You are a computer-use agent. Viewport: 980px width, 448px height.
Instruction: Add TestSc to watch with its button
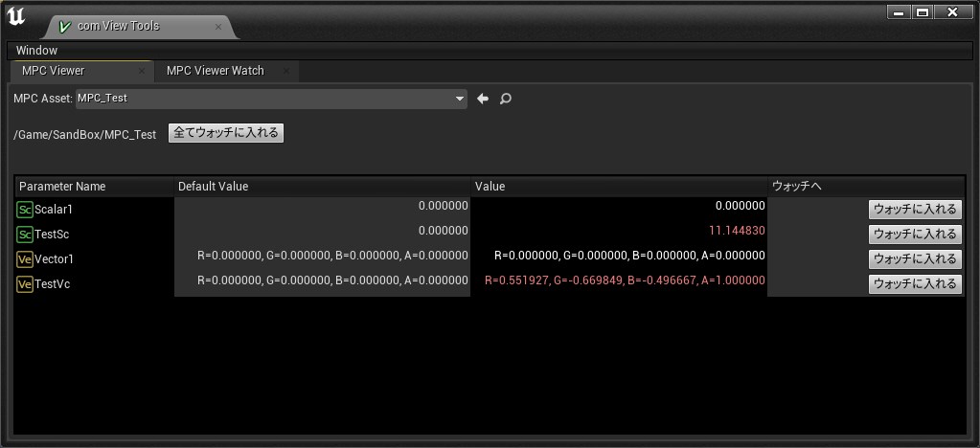click(x=915, y=235)
